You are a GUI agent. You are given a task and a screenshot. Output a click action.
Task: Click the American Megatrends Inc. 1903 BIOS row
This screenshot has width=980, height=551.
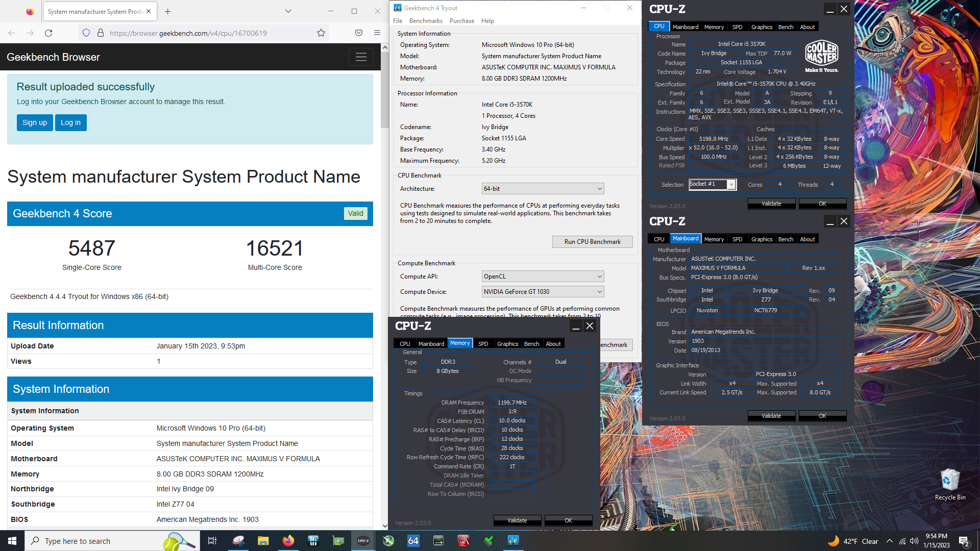coord(190,519)
